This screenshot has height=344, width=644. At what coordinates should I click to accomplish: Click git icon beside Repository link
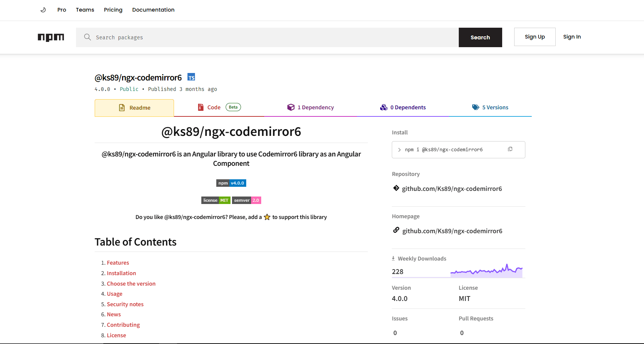(396, 188)
